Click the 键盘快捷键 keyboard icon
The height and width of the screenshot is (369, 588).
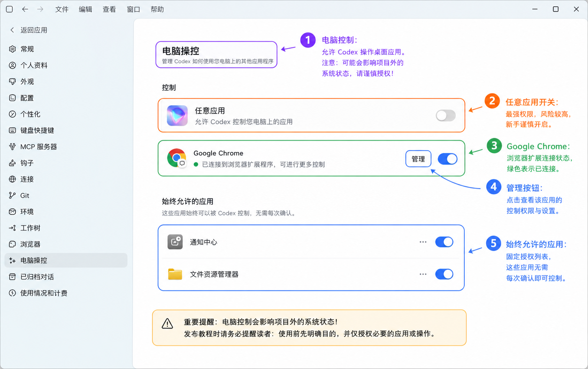[x=12, y=130]
